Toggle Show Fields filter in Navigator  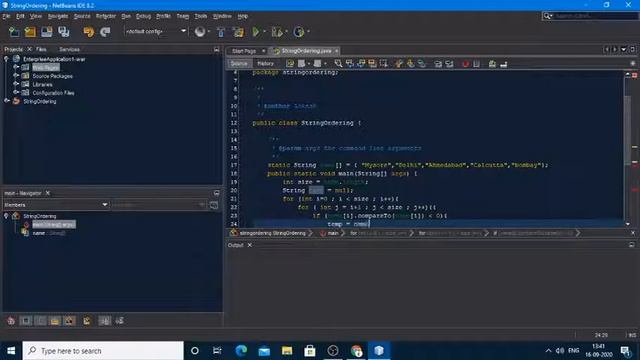pos(26,321)
